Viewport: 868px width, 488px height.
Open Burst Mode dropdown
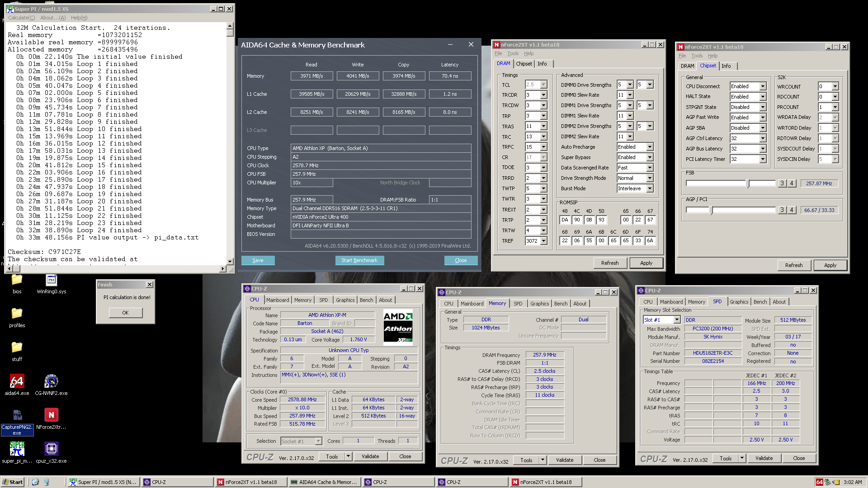[x=650, y=188]
